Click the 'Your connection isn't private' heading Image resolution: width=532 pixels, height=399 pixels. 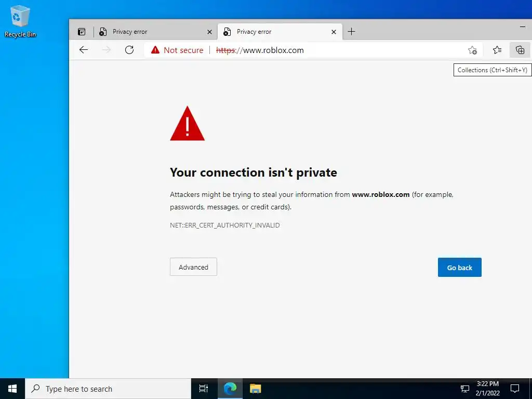pos(254,172)
